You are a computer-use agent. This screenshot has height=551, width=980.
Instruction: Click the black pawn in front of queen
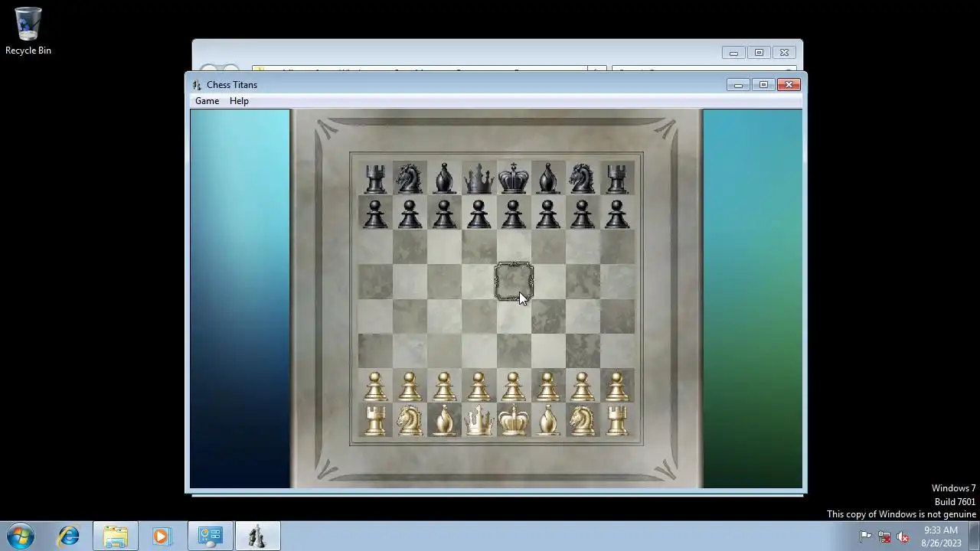pos(479,214)
